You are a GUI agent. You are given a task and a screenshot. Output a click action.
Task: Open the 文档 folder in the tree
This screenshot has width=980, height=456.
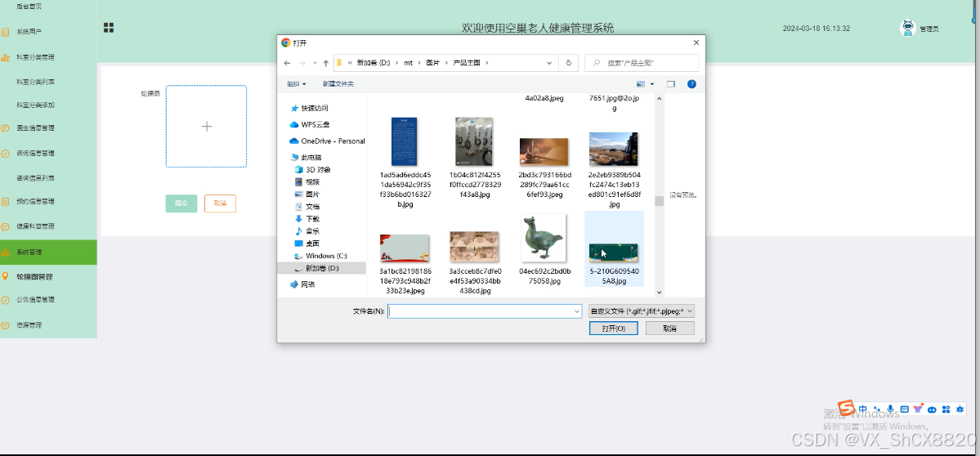307,207
